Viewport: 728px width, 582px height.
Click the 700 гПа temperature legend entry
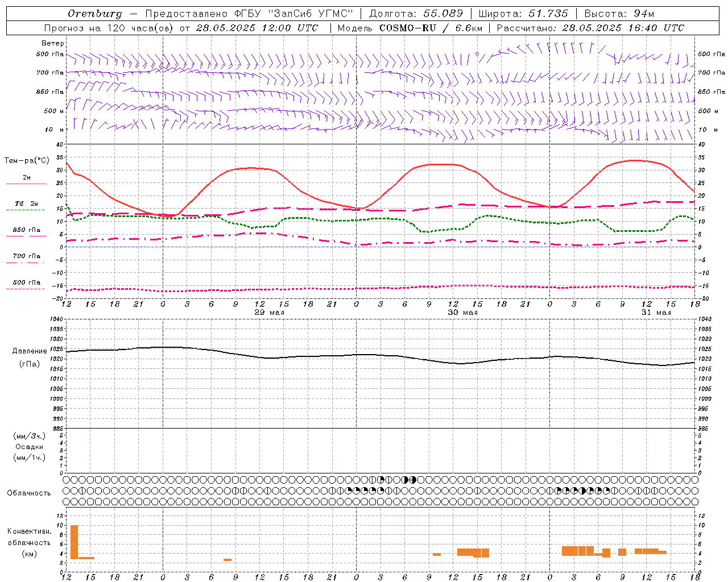(26, 256)
